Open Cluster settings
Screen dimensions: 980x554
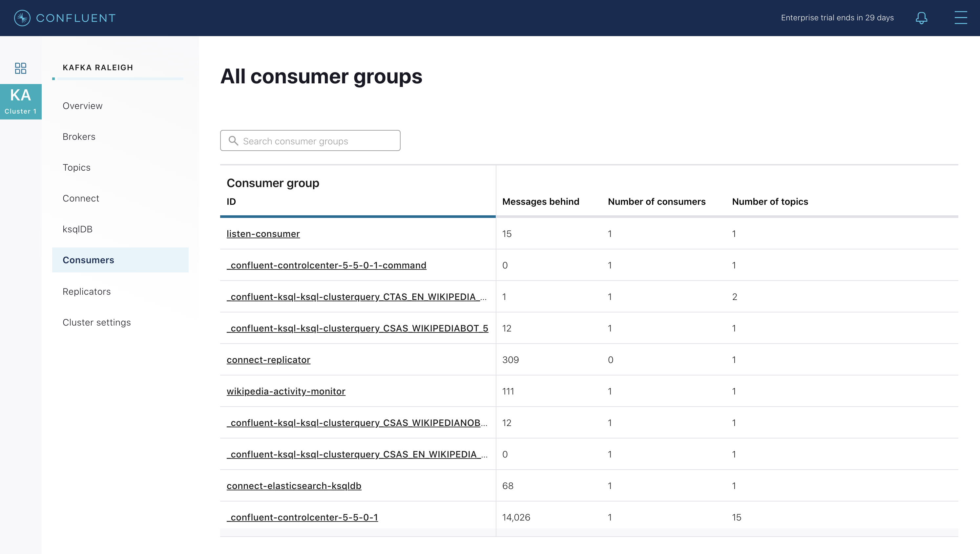(97, 322)
